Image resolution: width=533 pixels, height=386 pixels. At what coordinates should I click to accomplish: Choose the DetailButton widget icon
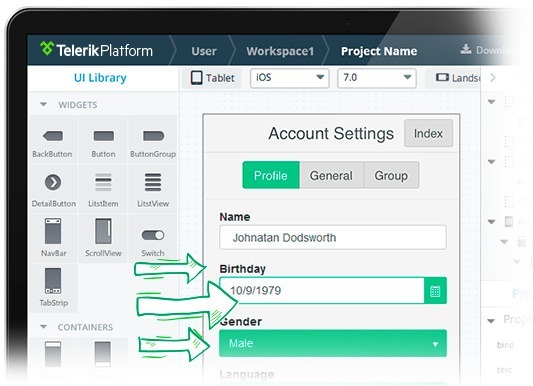point(53,182)
